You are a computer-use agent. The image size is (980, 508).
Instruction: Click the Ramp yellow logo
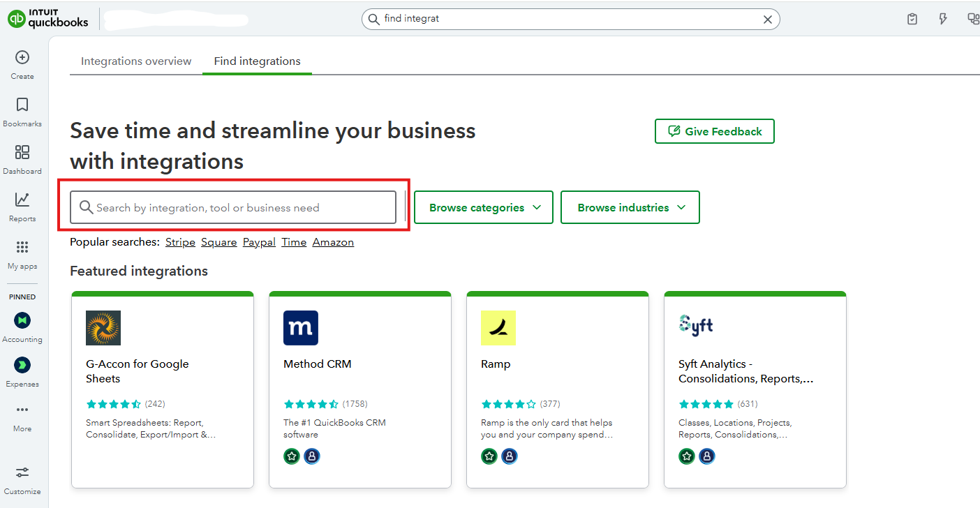498,328
